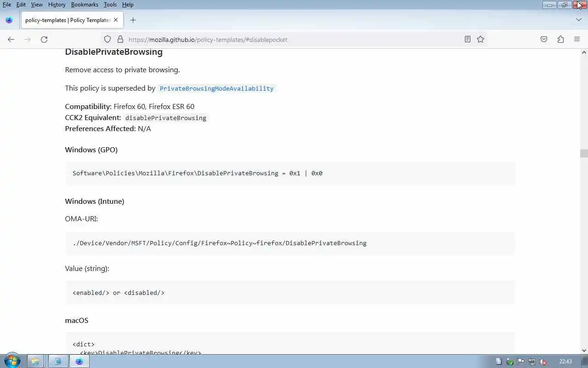Image resolution: width=588 pixels, height=368 pixels.
Task: Open the Tools menu
Action: click(110, 5)
